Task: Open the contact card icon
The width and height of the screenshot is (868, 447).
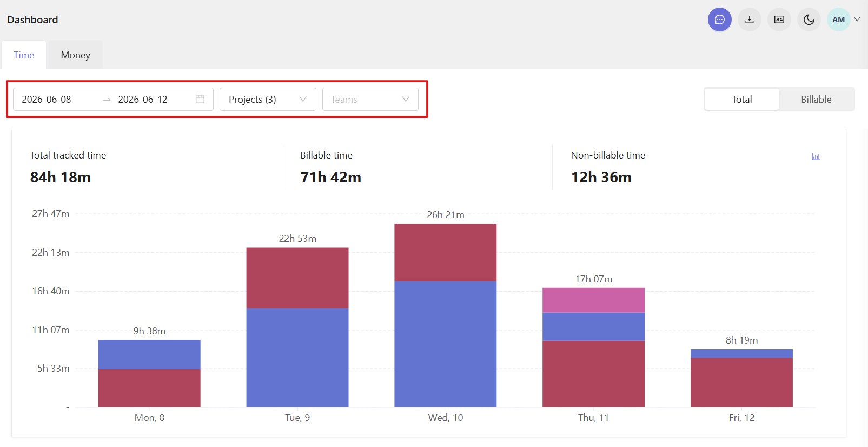Action: coord(779,19)
